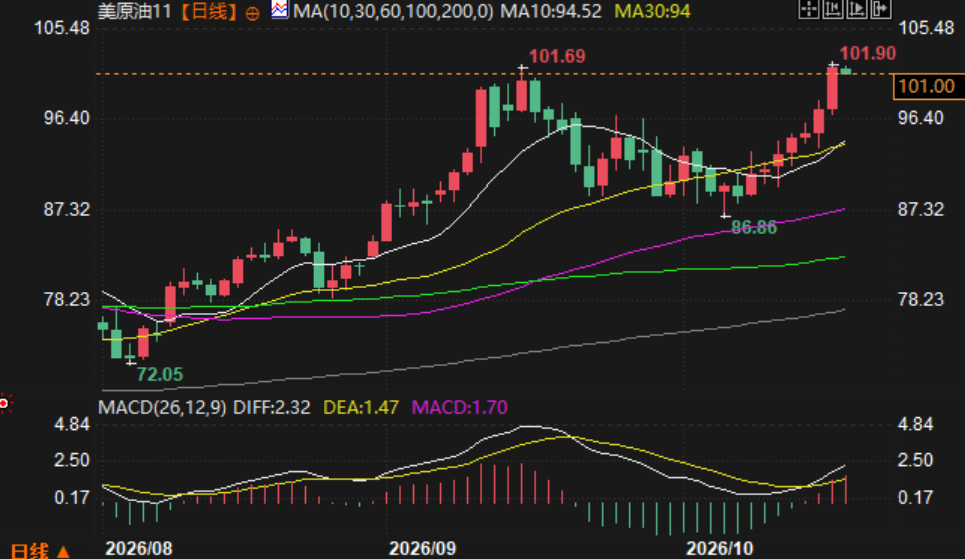Click the magenta MACD:1.70 readout

(459, 407)
